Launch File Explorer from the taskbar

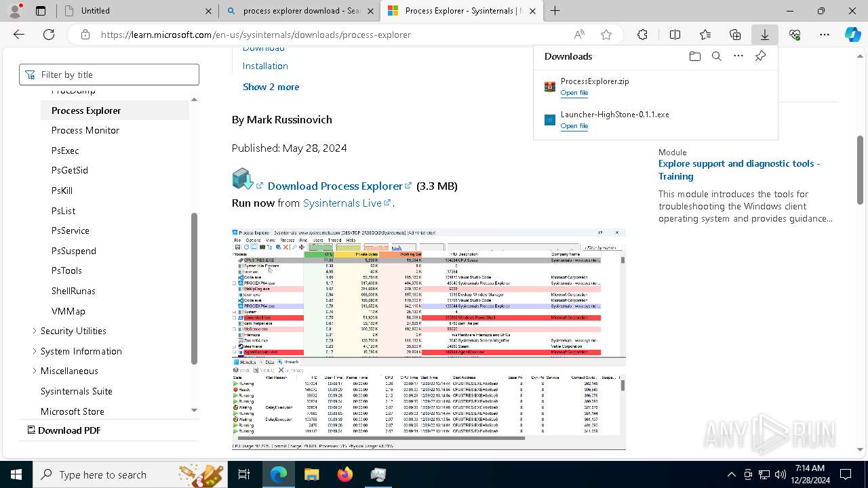point(311,474)
